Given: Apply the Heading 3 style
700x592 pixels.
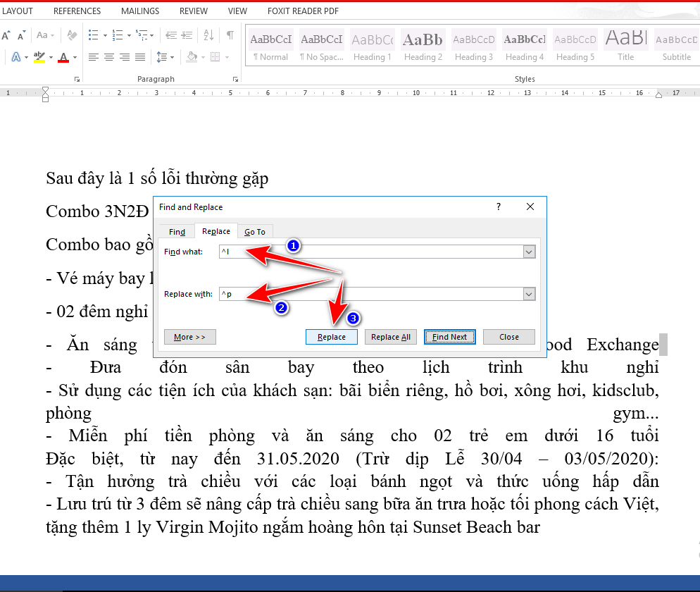Looking at the screenshot, I should click(474, 45).
